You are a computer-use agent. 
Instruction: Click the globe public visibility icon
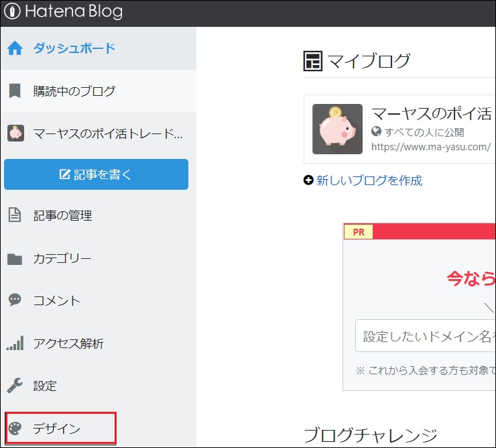point(376,131)
